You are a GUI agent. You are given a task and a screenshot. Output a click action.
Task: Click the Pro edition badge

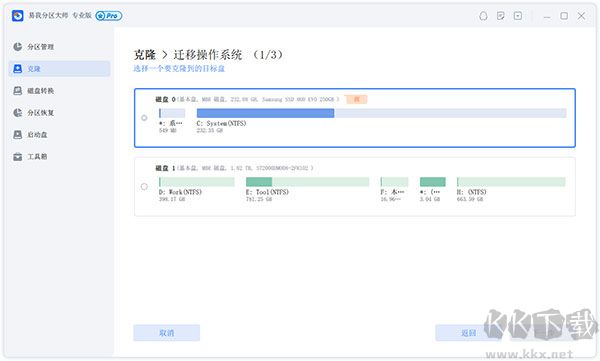coord(109,16)
